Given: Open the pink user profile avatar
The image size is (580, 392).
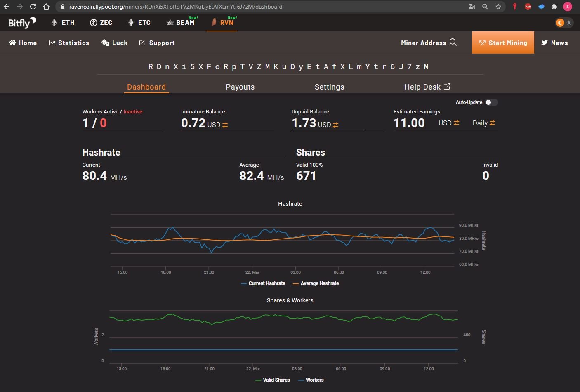Looking at the screenshot, I should coord(568,7).
